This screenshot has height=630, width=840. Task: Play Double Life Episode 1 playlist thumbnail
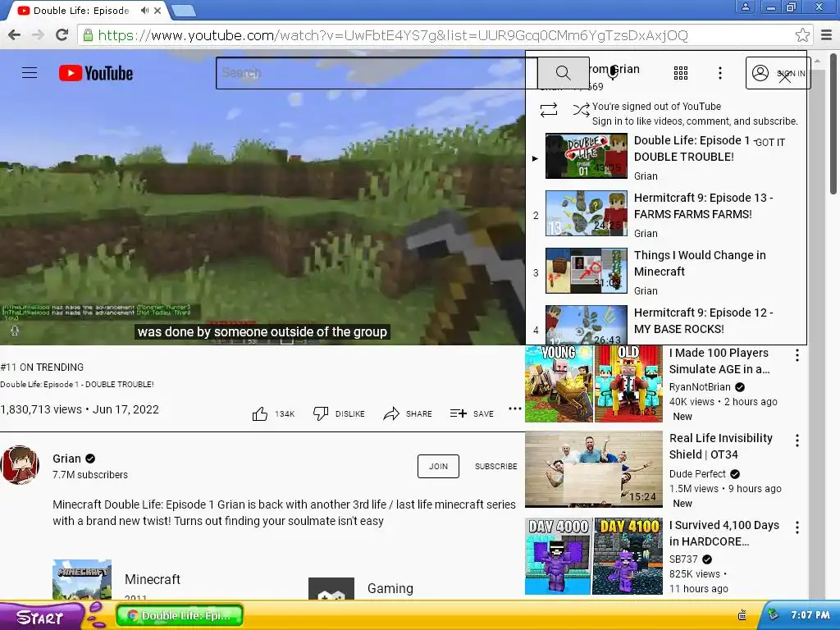point(586,156)
